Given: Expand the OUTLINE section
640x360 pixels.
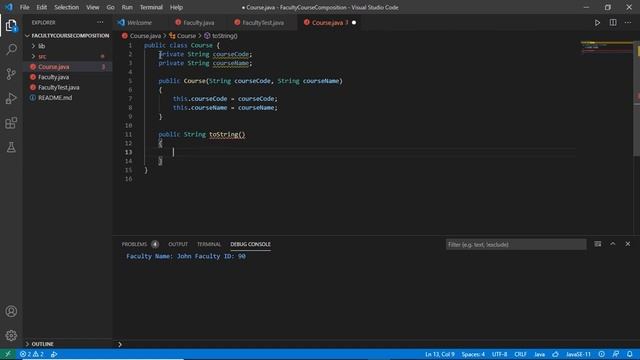Looking at the screenshot, I should pos(67,344).
